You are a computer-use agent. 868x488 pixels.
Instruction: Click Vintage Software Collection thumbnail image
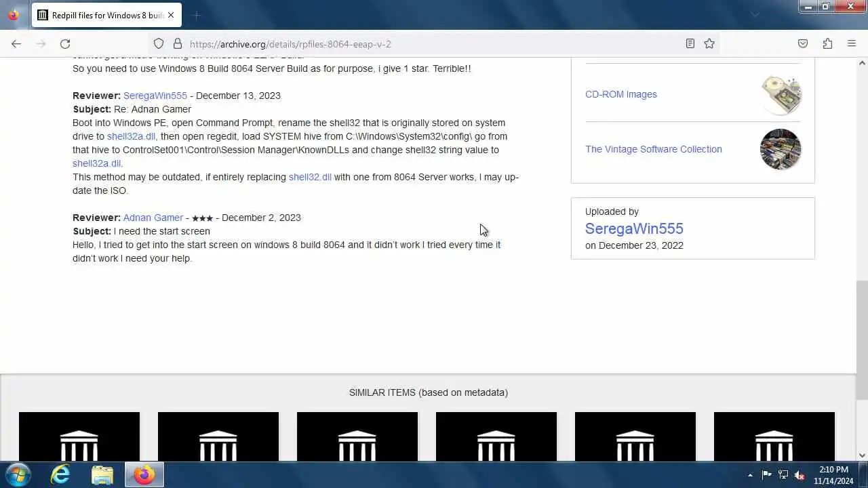[781, 149]
